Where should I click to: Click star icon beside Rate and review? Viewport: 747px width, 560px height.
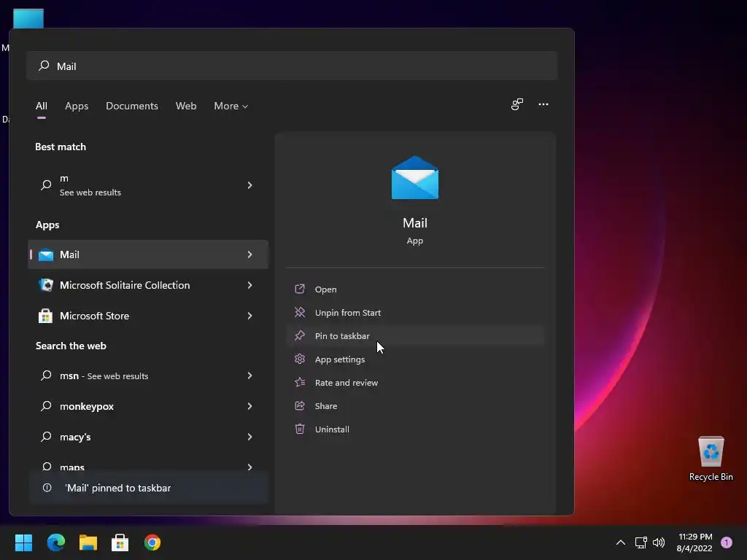(300, 382)
